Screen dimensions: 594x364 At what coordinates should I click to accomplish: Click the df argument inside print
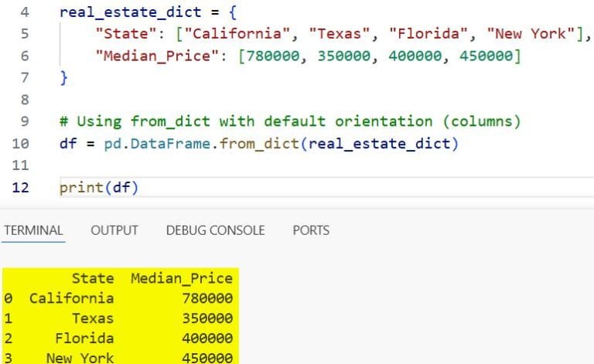[121, 188]
